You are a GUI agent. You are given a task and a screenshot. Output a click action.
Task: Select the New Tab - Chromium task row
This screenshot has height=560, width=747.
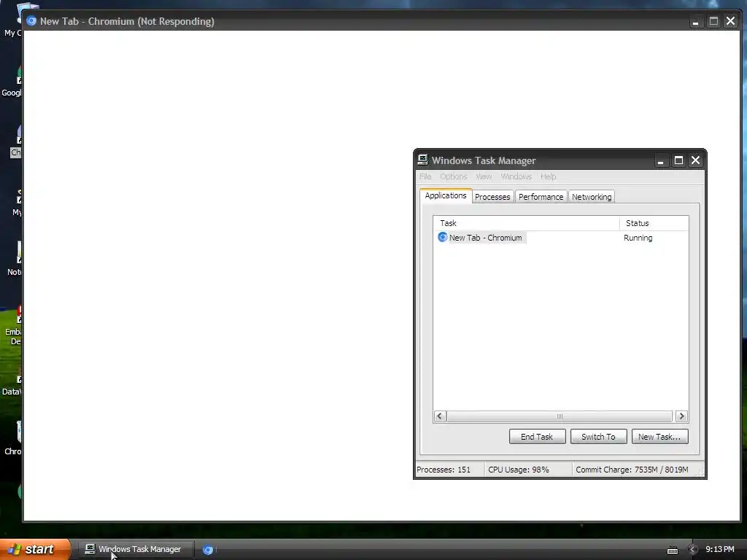point(560,238)
